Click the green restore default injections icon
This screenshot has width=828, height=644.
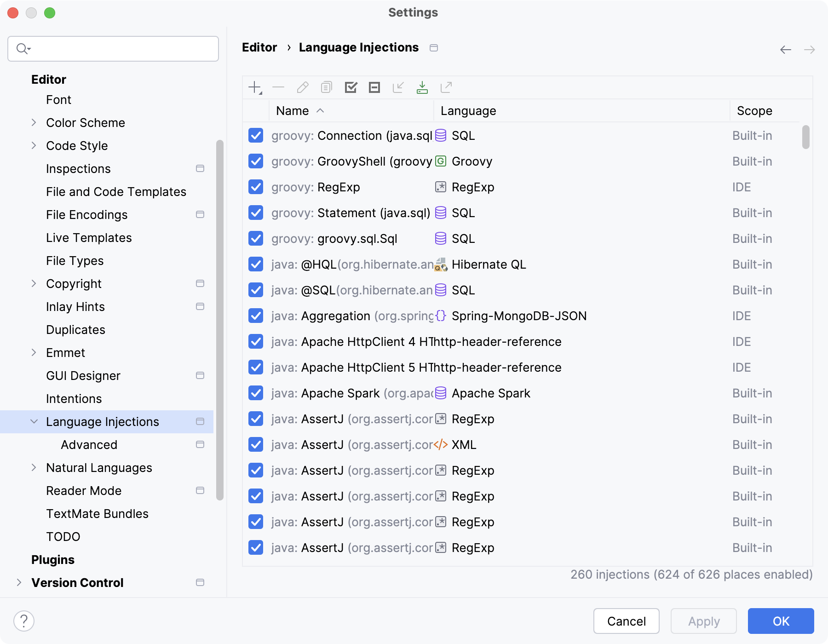tap(423, 87)
